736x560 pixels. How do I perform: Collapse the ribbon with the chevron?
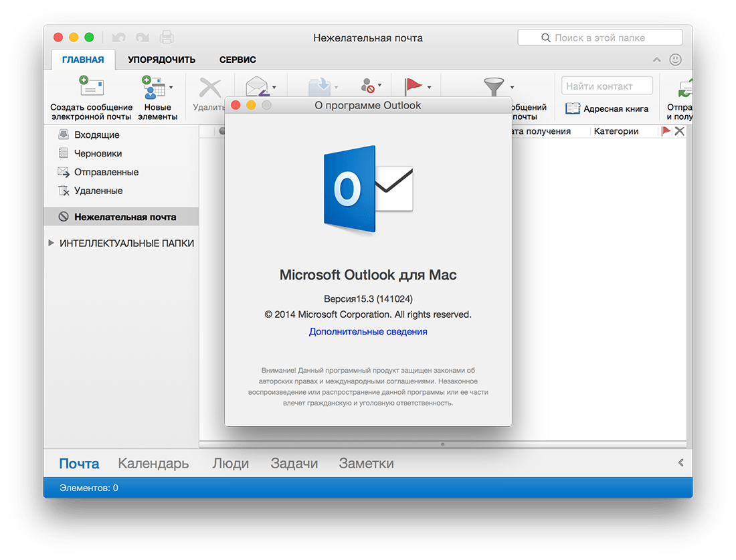656,60
